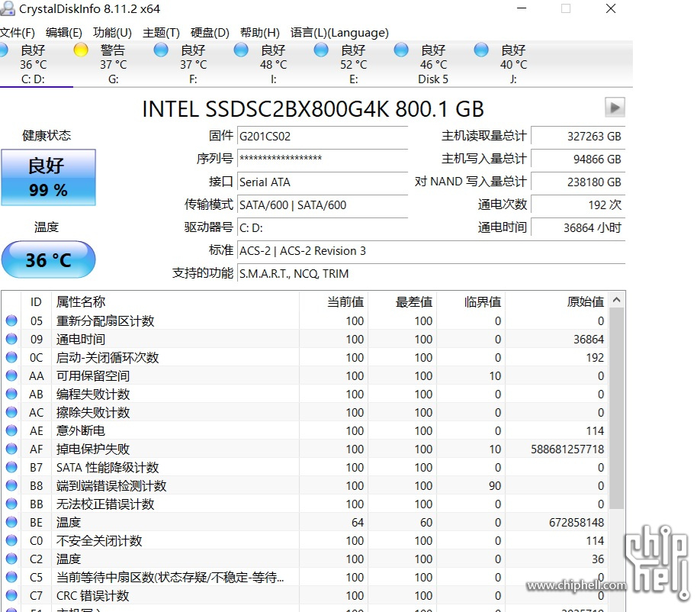Click the firmware field G201CS02

click(x=323, y=137)
